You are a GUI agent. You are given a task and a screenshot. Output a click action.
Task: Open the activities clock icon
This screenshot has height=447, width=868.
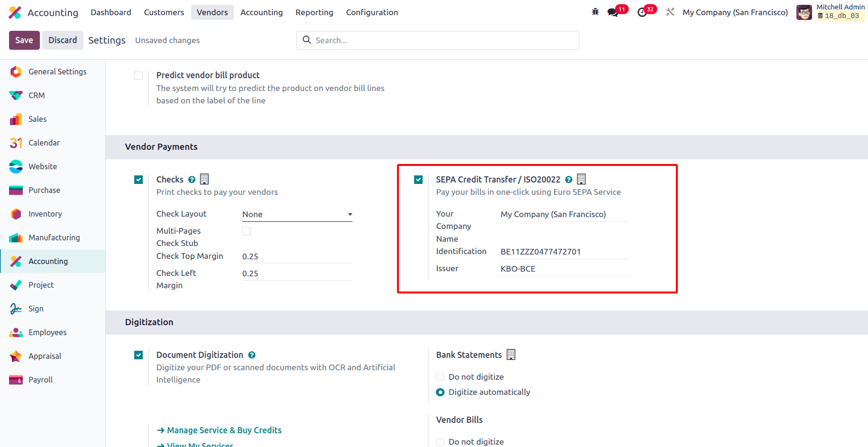[x=642, y=12]
